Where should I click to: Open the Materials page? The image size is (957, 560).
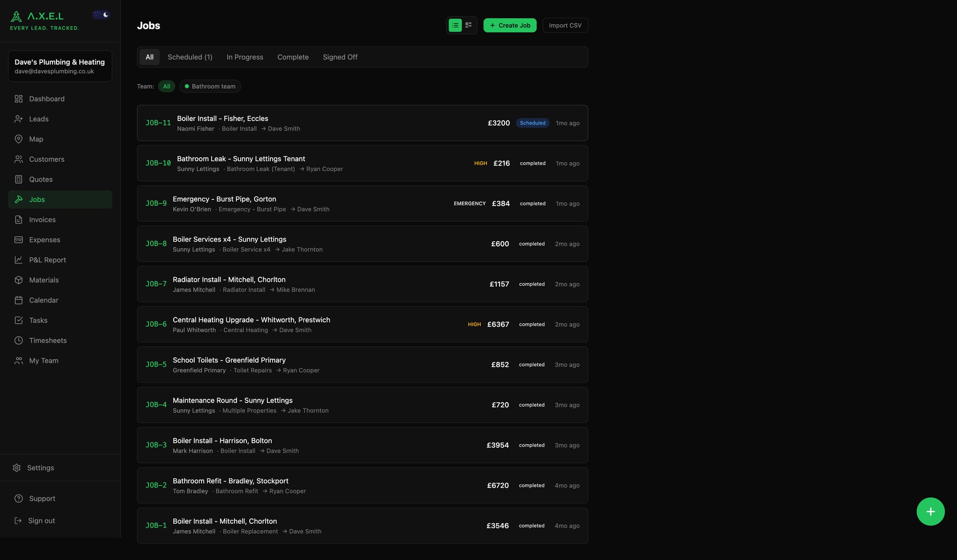[44, 280]
